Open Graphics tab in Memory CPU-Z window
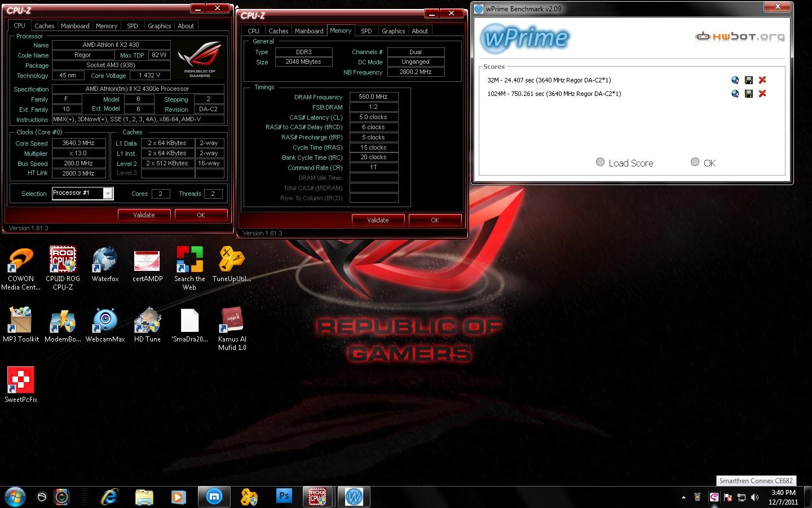The width and height of the screenshot is (812, 508). (394, 31)
